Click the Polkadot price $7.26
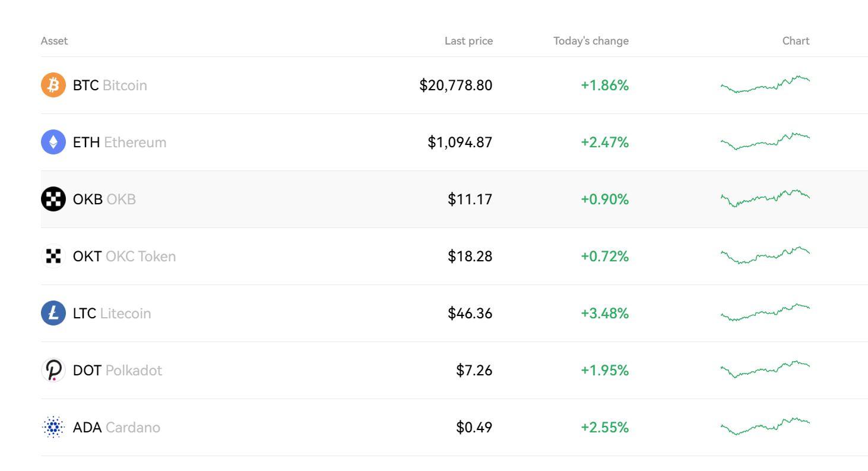The width and height of the screenshot is (868, 471). point(474,370)
